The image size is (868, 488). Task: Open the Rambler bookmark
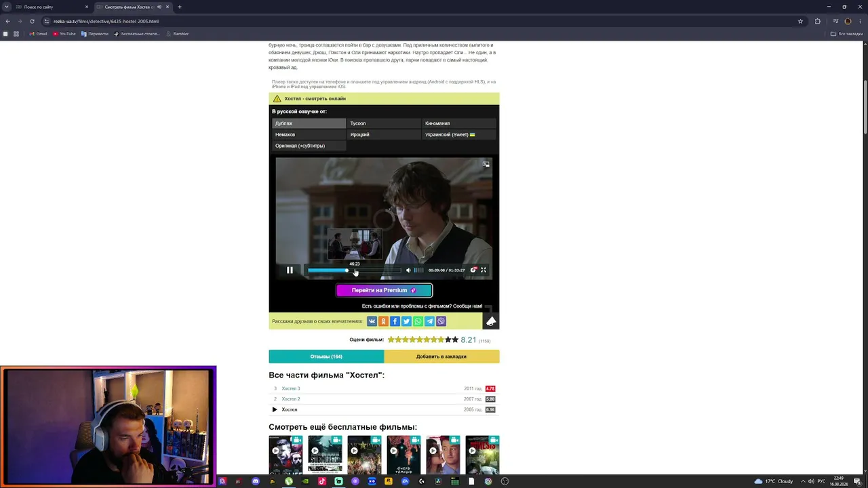tap(177, 34)
